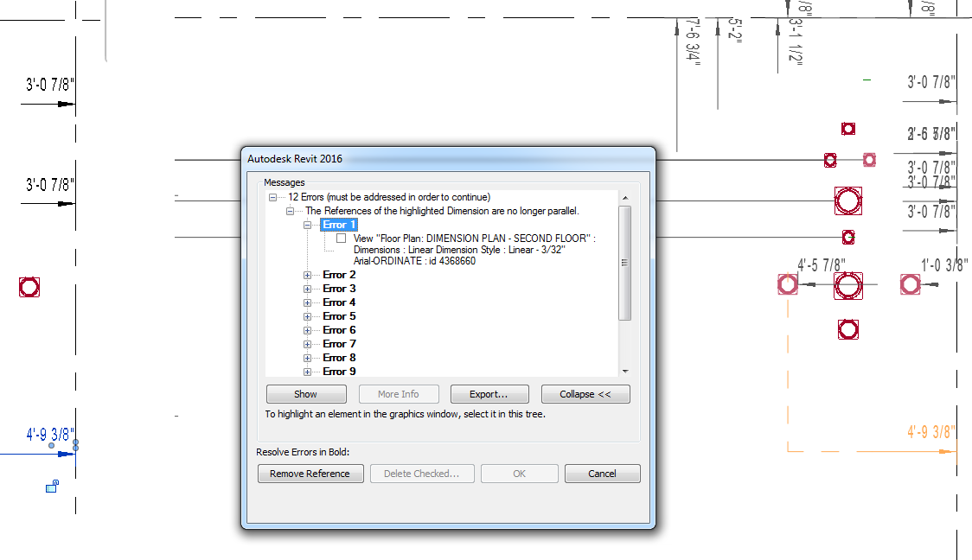This screenshot has width=972, height=560.
Task: Click Remove Reference button
Action: (x=310, y=474)
